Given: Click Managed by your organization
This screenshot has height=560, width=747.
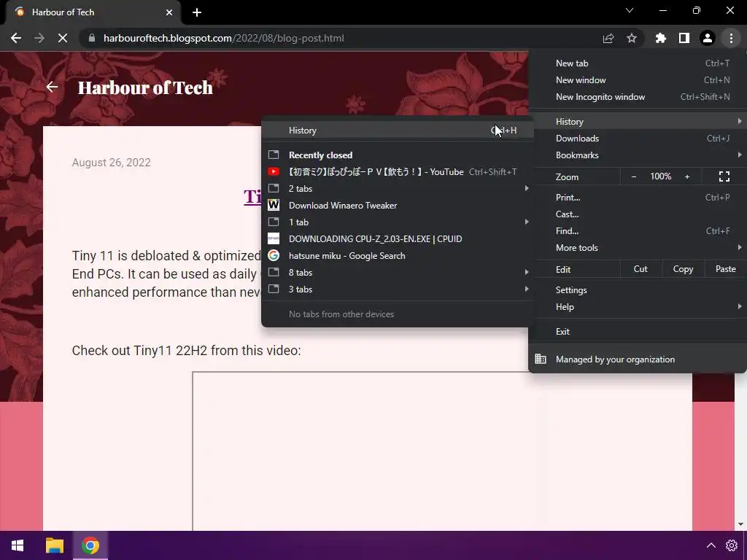Looking at the screenshot, I should pos(638,359).
